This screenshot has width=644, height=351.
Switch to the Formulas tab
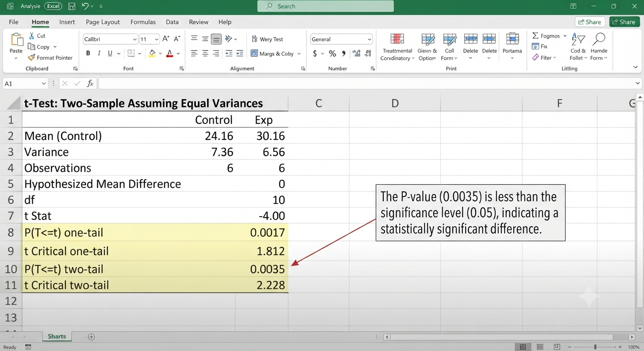143,22
